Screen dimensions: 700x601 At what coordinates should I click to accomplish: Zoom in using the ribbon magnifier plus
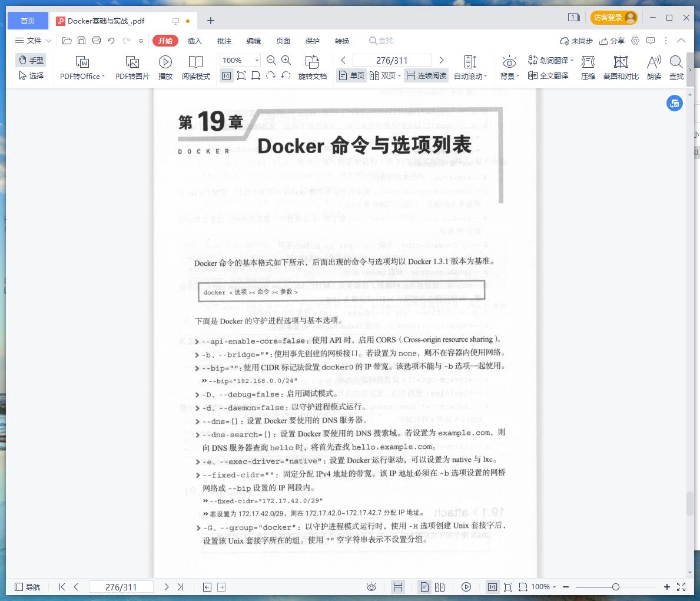click(x=286, y=60)
